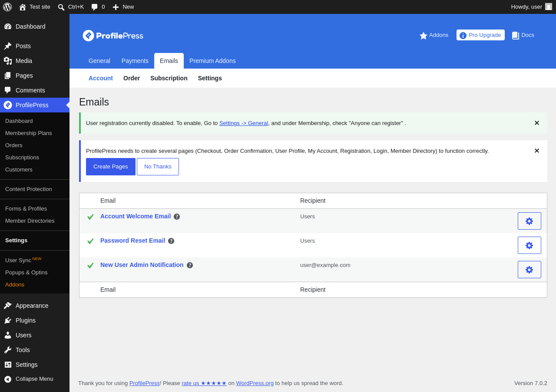
Task: Open Addons star link in header
Action: (x=434, y=35)
